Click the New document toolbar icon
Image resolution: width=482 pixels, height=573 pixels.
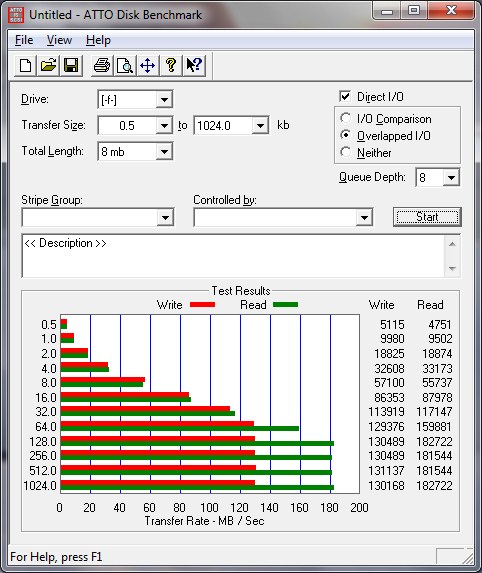point(25,65)
